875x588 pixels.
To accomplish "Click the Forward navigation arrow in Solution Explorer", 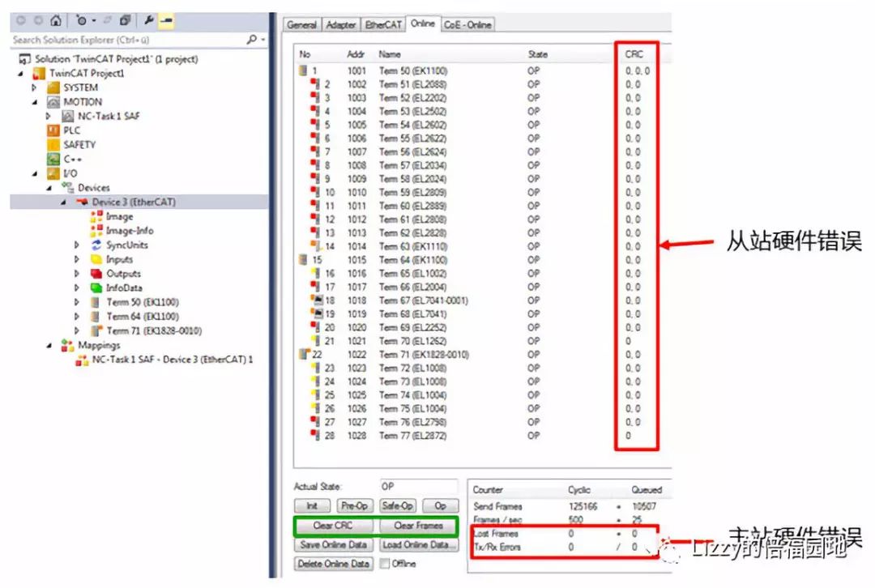I will click(38, 20).
